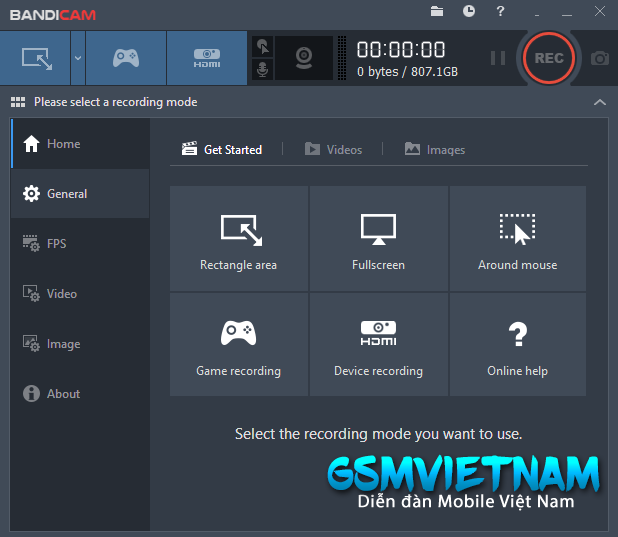The width and height of the screenshot is (618, 537).
Task: Click the pause recording button
Action: (x=498, y=58)
